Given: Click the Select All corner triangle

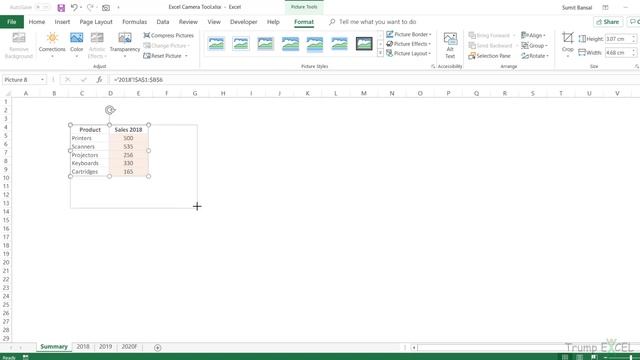Looking at the screenshot, I should pyautogui.click(x=7, y=93).
